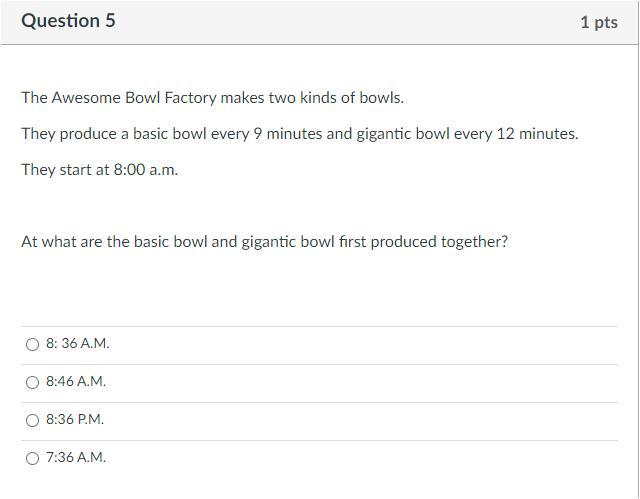Click the empty middle of the question header bar
This screenshot has height=499, width=640.
click(x=340, y=22)
